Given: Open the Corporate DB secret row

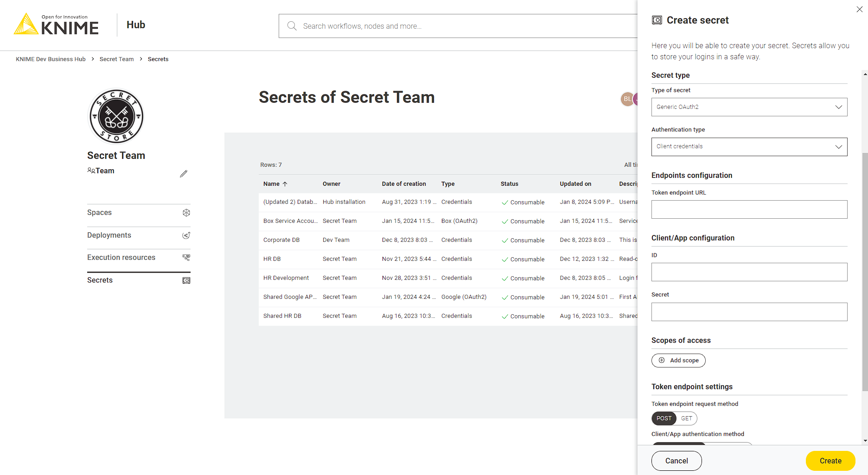Looking at the screenshot, I should coord(448,240).
